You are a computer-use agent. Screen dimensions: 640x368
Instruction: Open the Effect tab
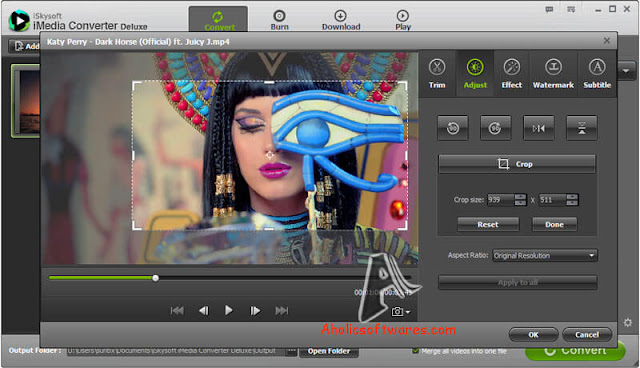click(x=511, y=74)
